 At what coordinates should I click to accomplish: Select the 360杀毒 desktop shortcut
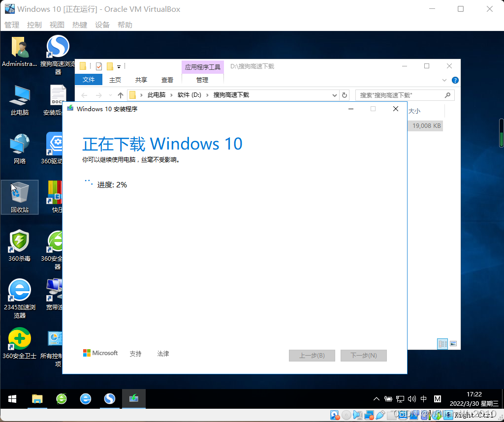coord(20,246)
